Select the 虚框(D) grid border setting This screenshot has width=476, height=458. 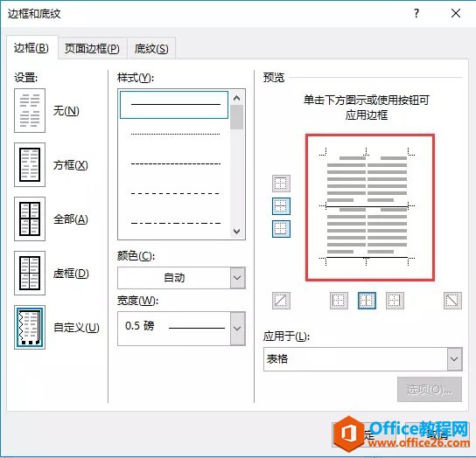(x=30, y=273)
